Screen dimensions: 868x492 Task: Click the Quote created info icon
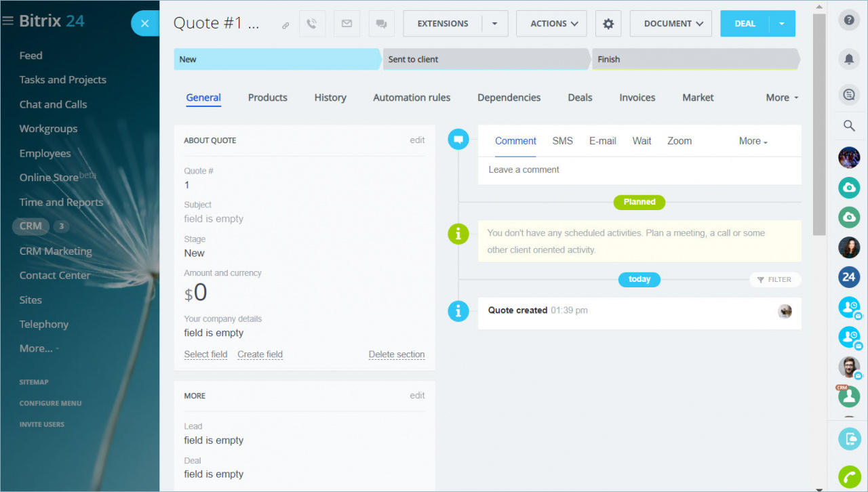click(458, 311)
